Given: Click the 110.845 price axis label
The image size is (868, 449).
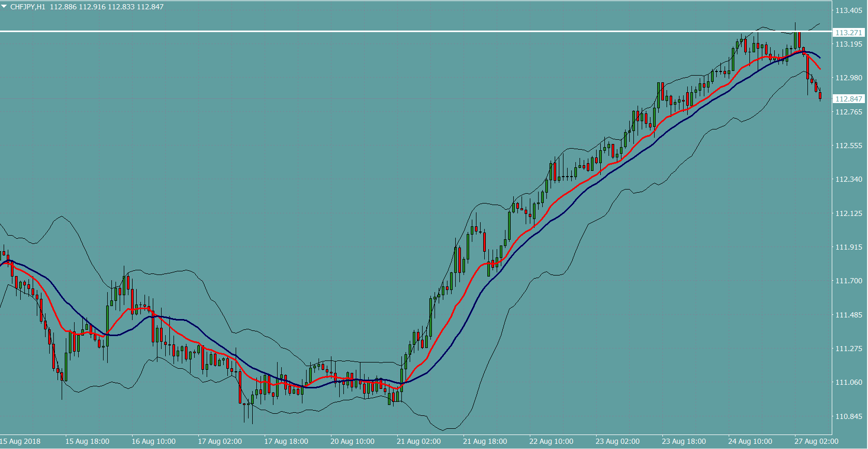Looking at the screenshot, I should (848, 416).
